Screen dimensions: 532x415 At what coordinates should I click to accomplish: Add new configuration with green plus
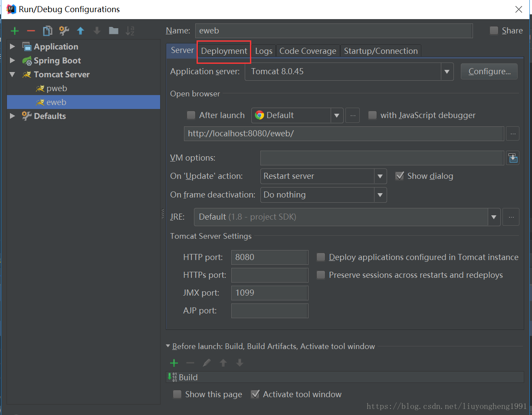[x=15, y=31]
